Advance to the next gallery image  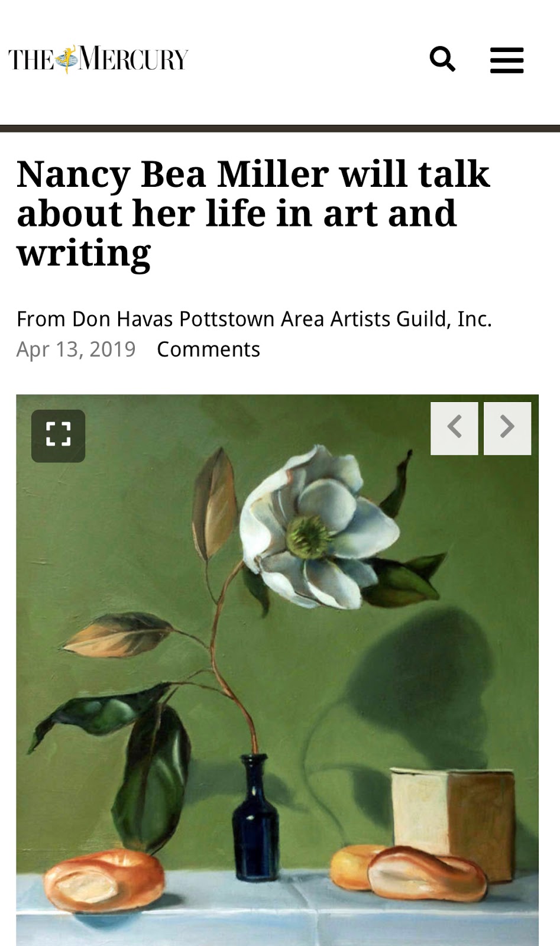pyautogui.click(x=507, y=427)
